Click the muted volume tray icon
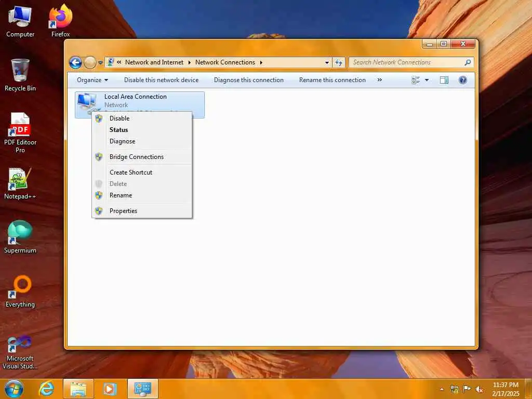Viewport: 532px width, 399px height. 480,389
